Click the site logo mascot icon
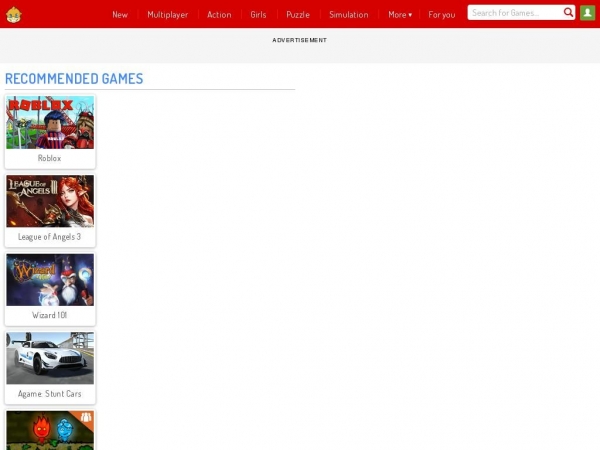600x450 pixels. 14,15
